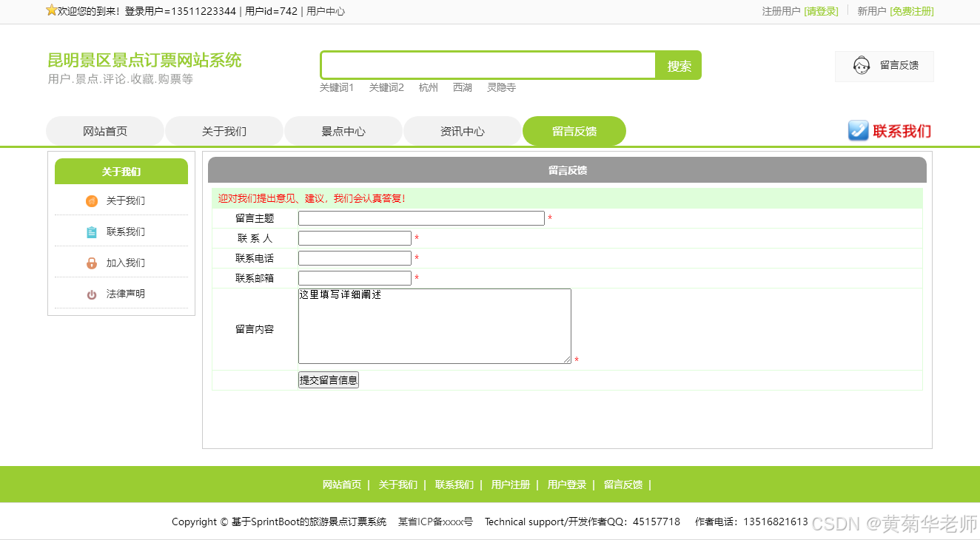
Task: Select the 网站首页 navigation item
Action: (105, 130)
